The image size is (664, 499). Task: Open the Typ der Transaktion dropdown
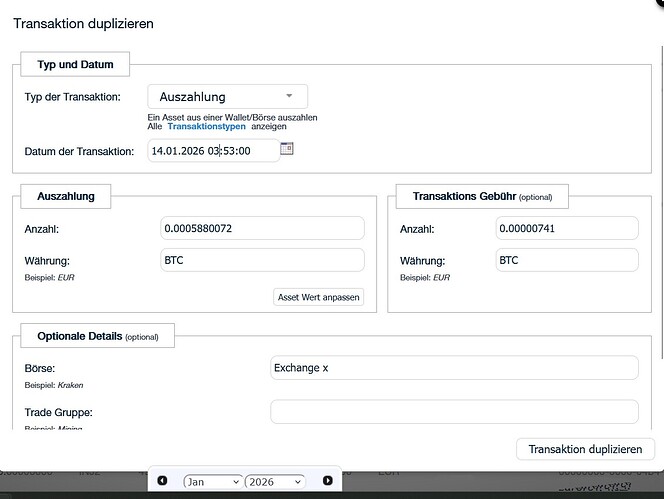(227, 97)
